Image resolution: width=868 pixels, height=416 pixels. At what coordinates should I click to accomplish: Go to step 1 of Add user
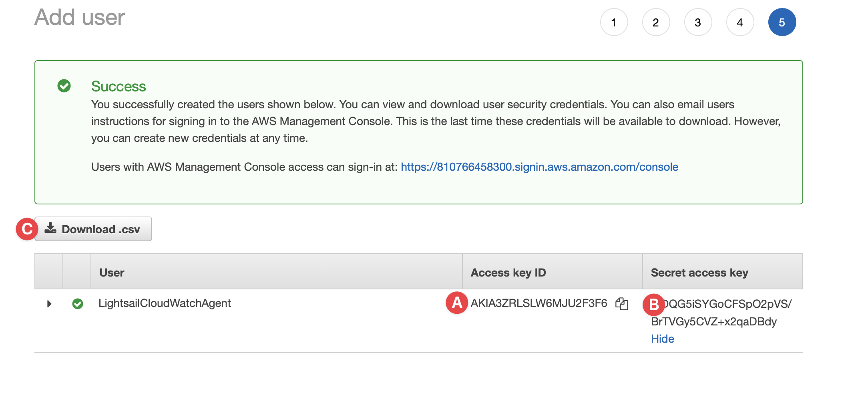614,22
